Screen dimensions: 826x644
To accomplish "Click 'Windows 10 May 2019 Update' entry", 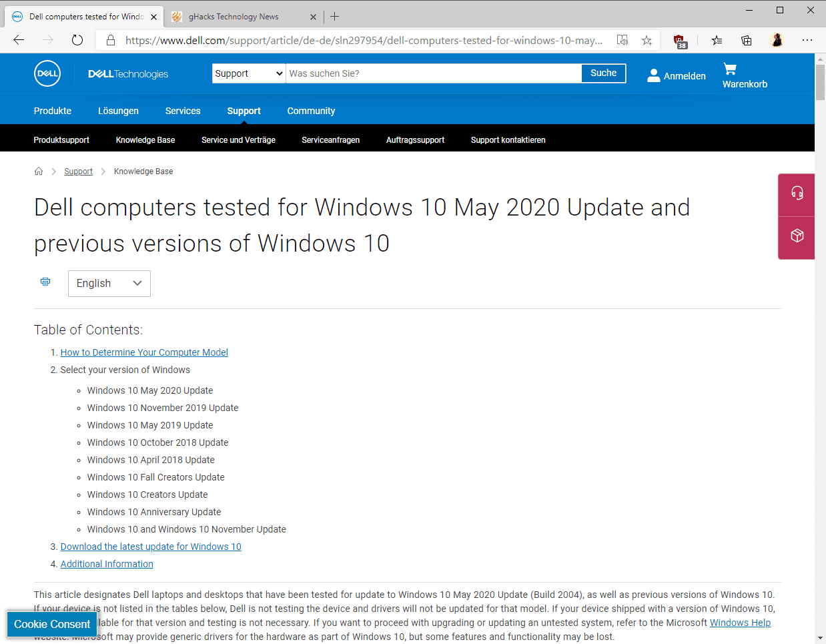I will pyautogui.click(x=150, y=425).
